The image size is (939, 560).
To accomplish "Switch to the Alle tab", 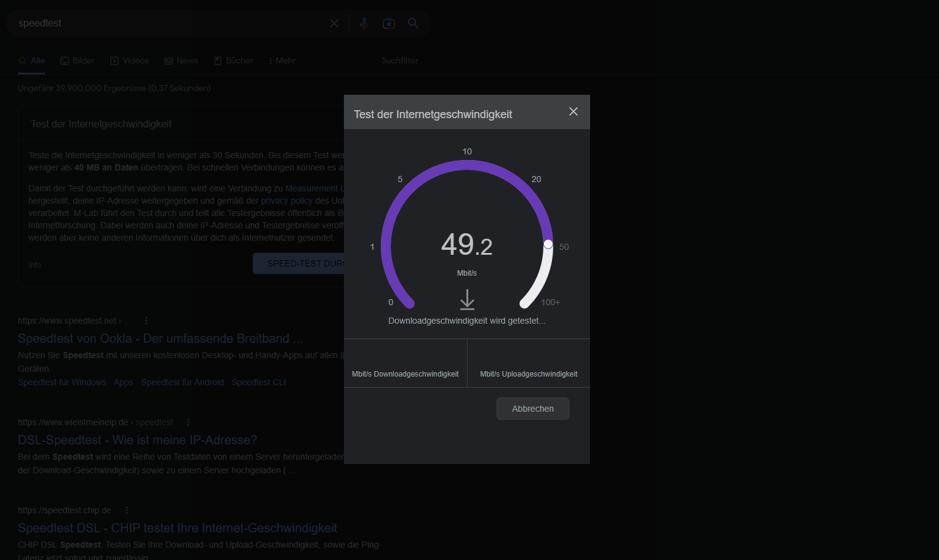I will (31, 60).
